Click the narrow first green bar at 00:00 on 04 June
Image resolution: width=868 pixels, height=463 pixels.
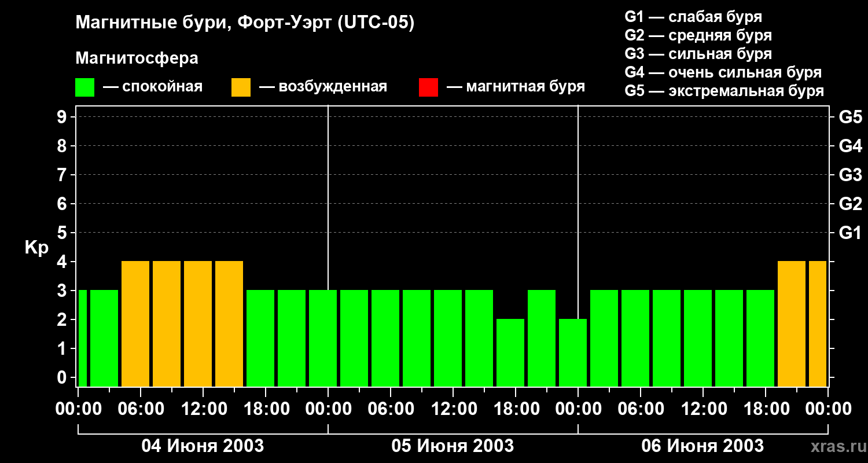82,338
